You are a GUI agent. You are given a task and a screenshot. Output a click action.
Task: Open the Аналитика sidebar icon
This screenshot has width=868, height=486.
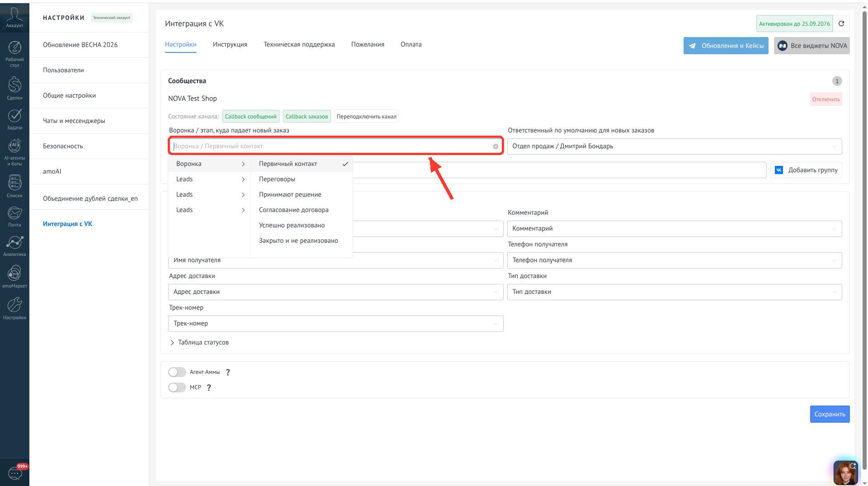coord(14,245)
